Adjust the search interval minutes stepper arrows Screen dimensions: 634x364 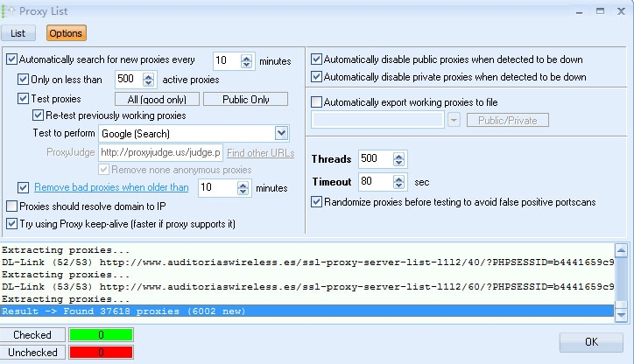tap(246, 61)
